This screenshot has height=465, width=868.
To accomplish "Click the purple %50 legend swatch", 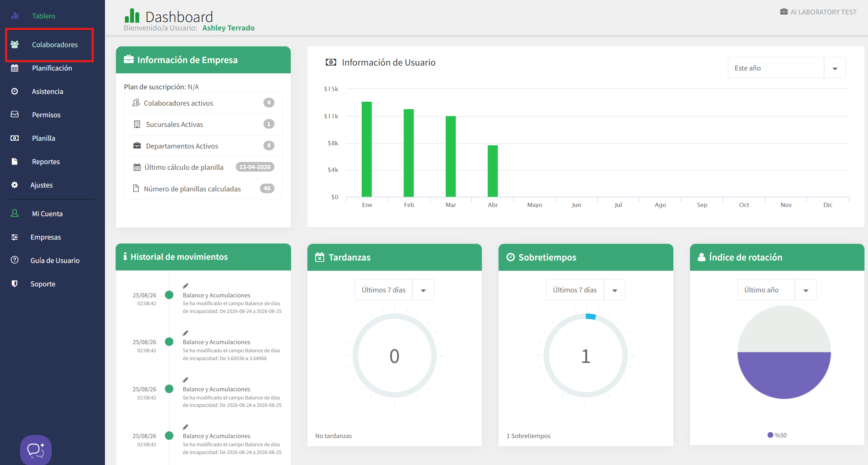I will coord(770,435).
